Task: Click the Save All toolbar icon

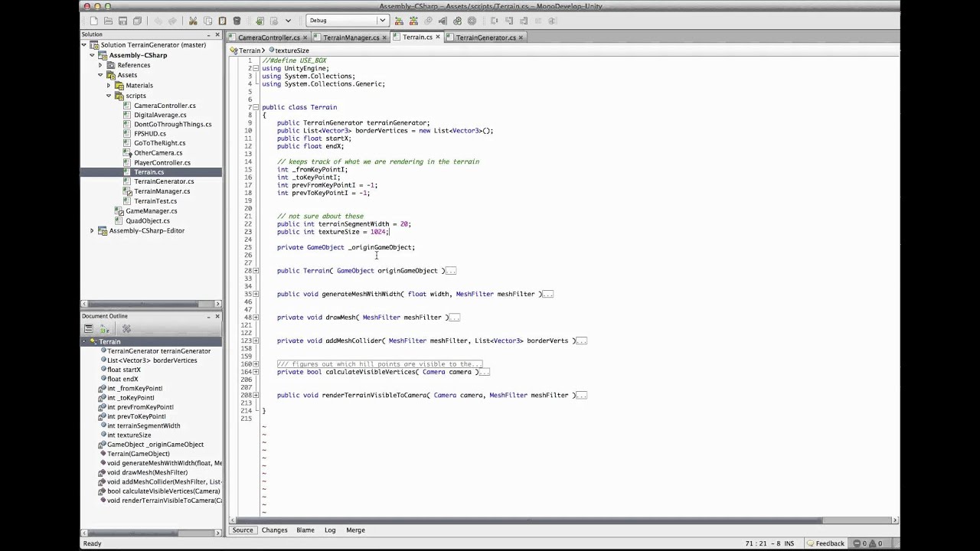Action: (x=137, y=21)
